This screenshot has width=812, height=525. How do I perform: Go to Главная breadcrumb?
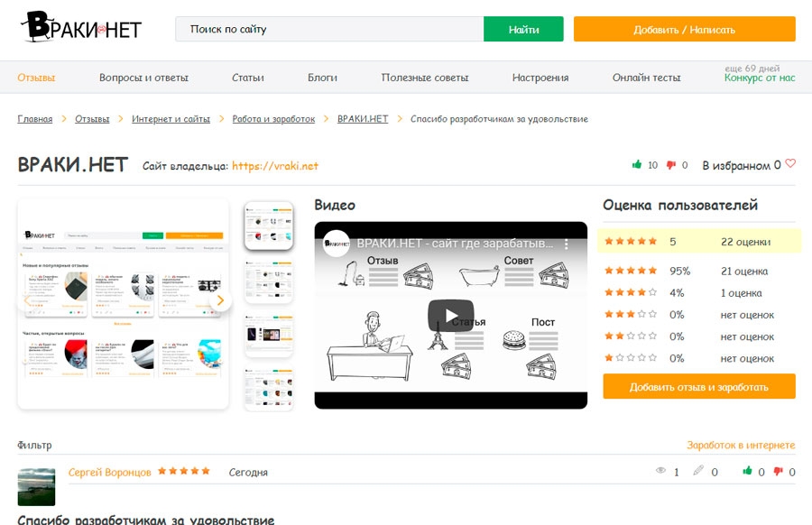(35, 119)
